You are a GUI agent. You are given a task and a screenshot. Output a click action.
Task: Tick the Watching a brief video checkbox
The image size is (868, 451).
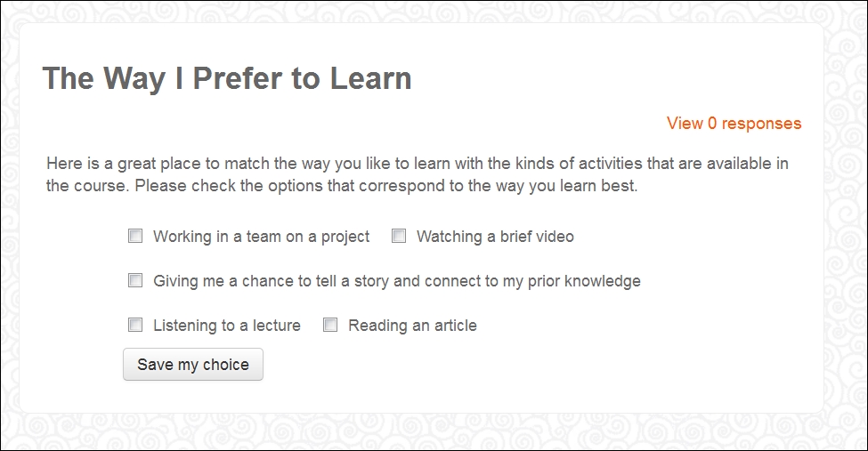[399, 237]
